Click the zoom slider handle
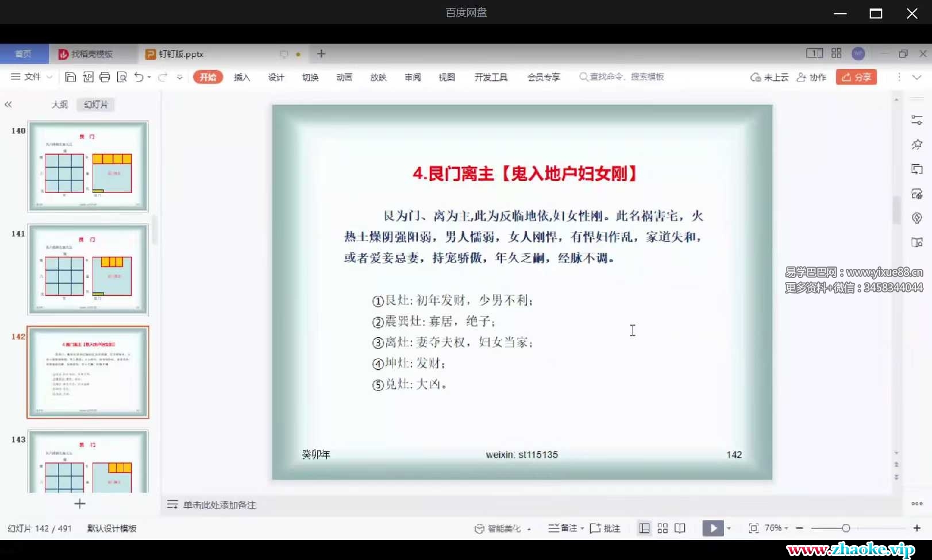 click(846, 528)
